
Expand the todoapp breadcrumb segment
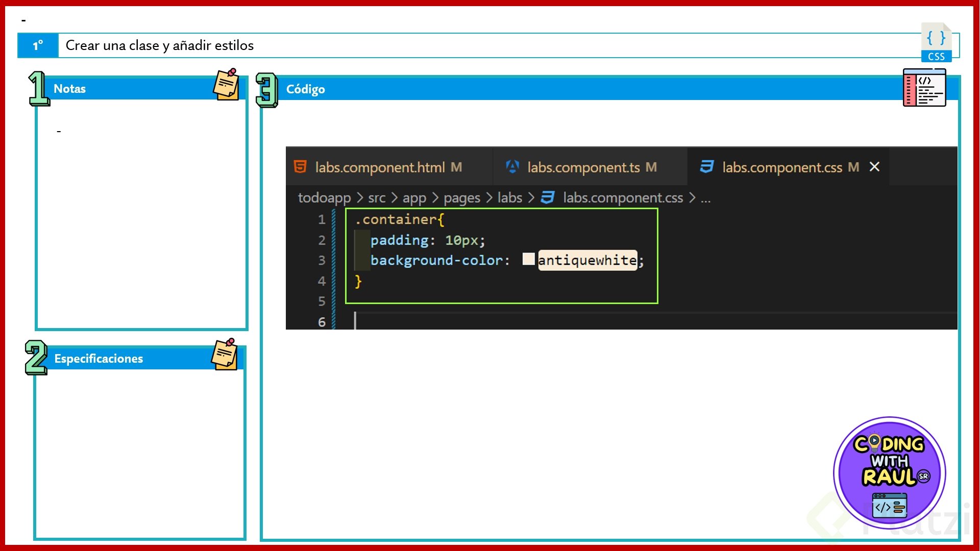pos(324,197)
